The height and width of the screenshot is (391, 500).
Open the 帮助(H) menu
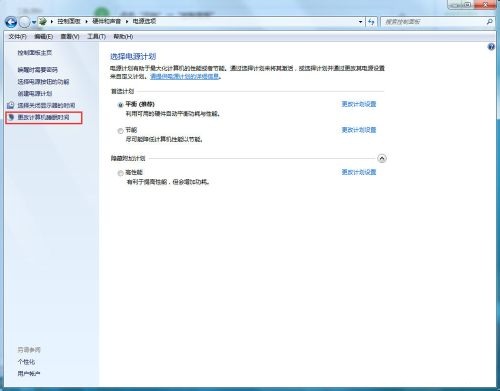(123, 37)
